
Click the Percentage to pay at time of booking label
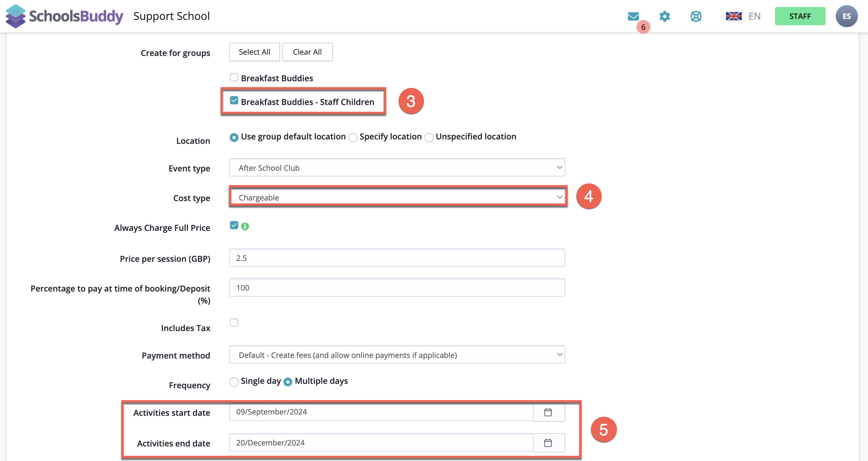[120, 294]
